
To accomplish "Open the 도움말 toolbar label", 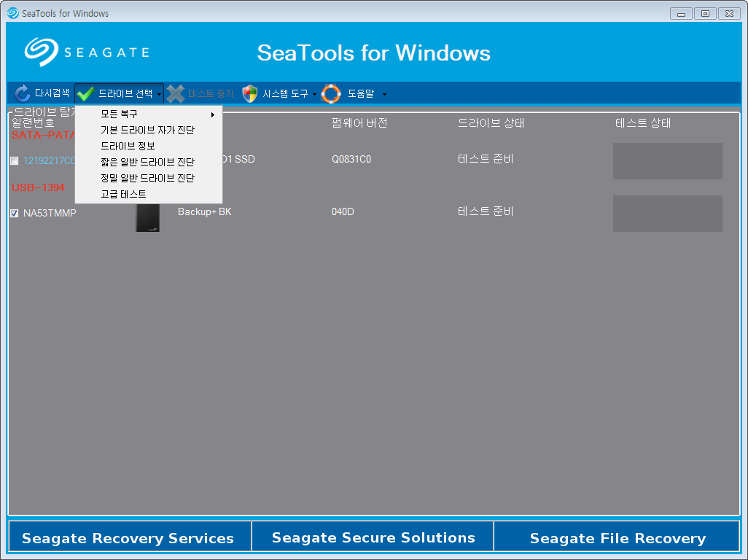I will [361, 93].
